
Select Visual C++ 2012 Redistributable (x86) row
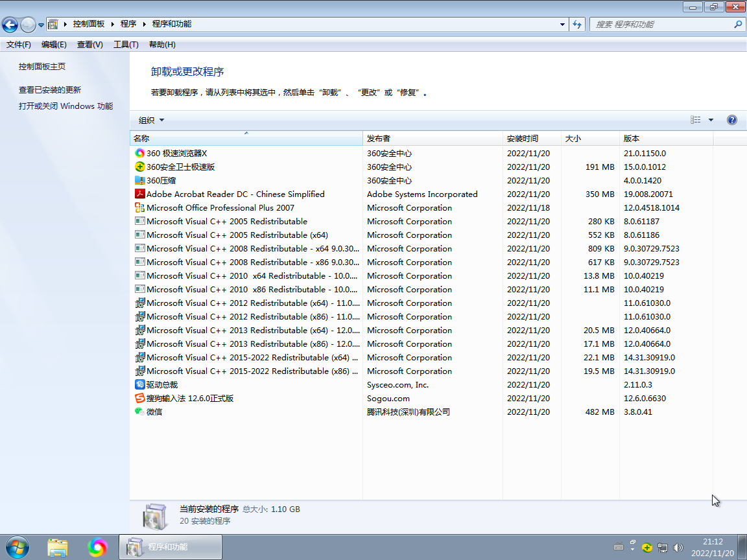(x=421, y=317)
